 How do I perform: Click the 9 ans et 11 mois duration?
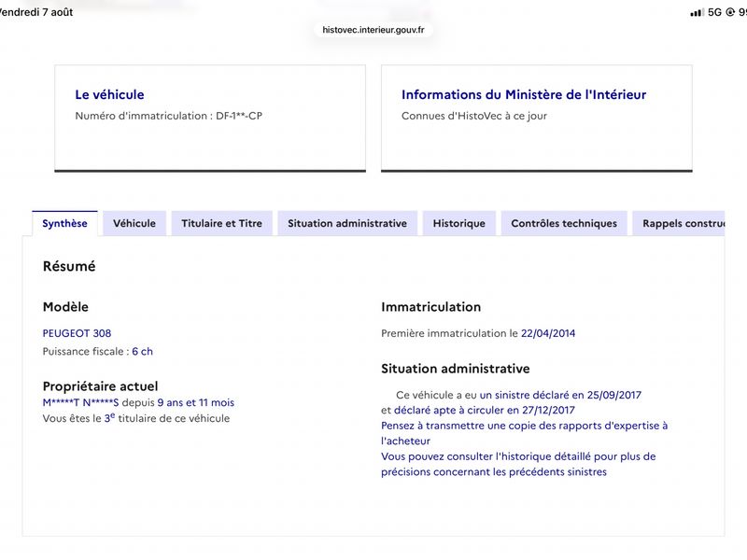(196, 403)
